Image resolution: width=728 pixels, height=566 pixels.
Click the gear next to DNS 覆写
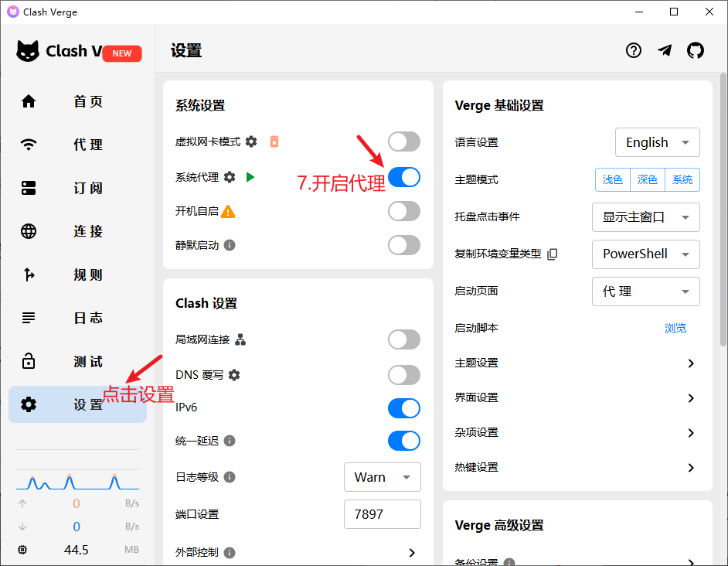pos(234,375)
